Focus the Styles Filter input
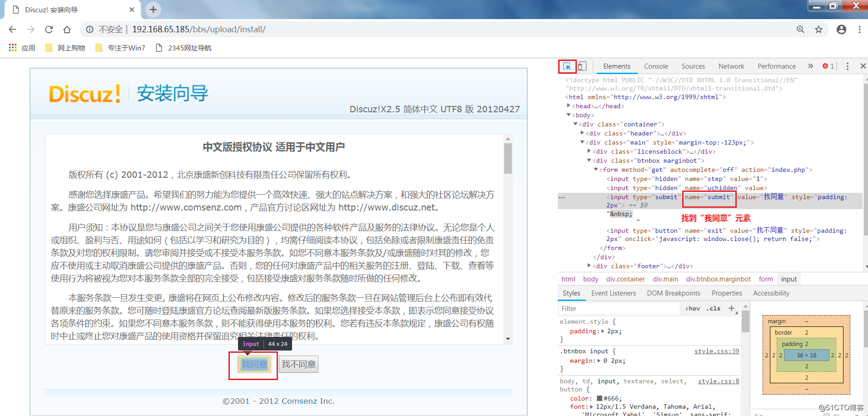868x416 pixels. (x=619, y=309)
